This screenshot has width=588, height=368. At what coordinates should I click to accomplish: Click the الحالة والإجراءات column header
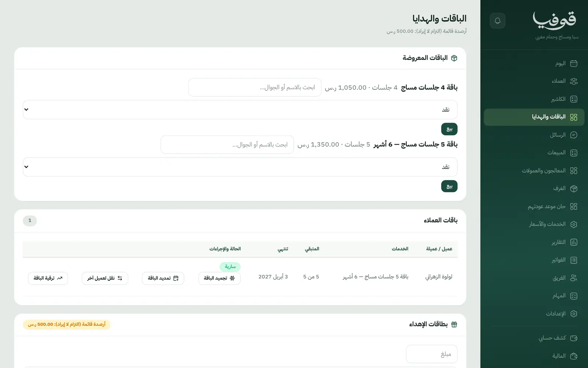coord(225,249)
